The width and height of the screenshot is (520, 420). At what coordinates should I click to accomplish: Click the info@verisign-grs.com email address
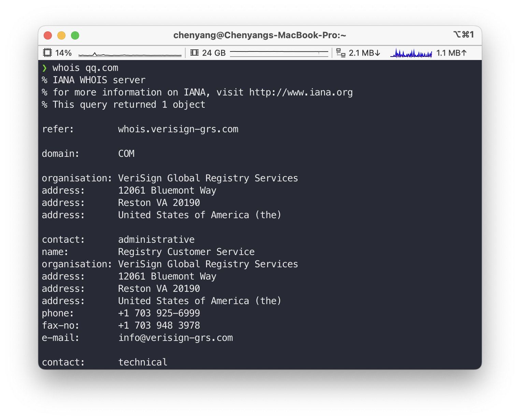pyautogui.click(x=175, y=338)
